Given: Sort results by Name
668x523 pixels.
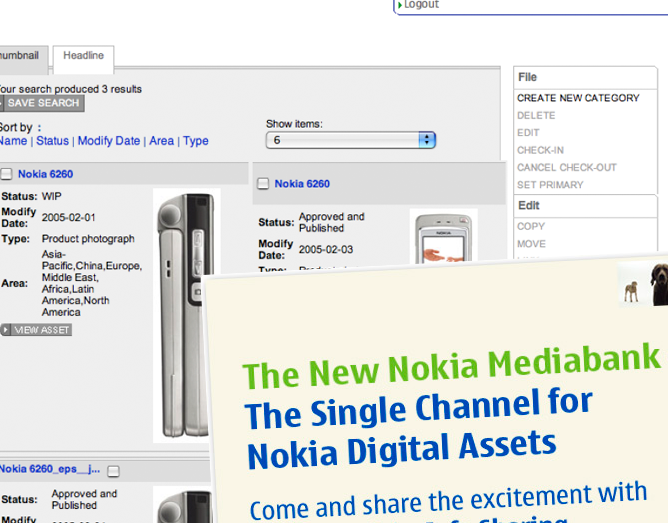Looking at the screenshot, I should click(13, 141).
